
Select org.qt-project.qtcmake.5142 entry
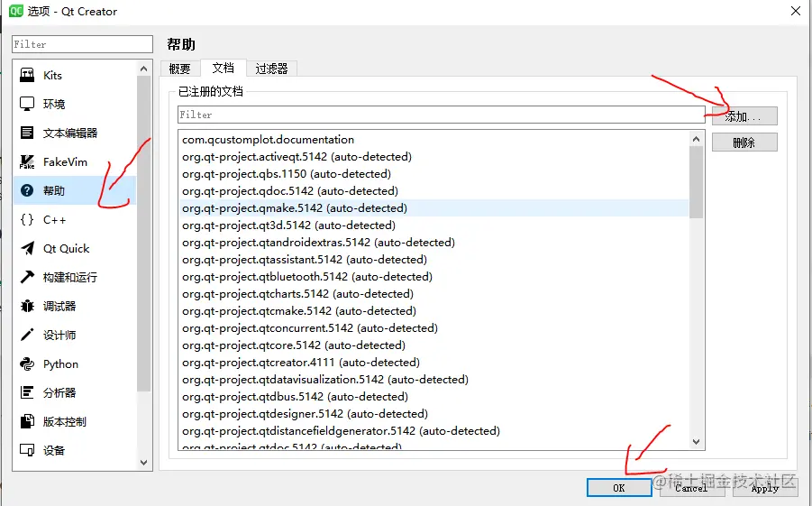[x=434, y=310]
